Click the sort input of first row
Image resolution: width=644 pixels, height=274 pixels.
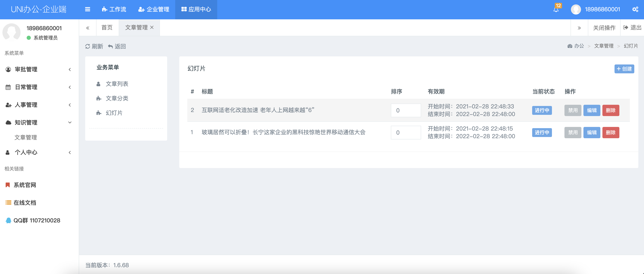[x=406, y=110]
